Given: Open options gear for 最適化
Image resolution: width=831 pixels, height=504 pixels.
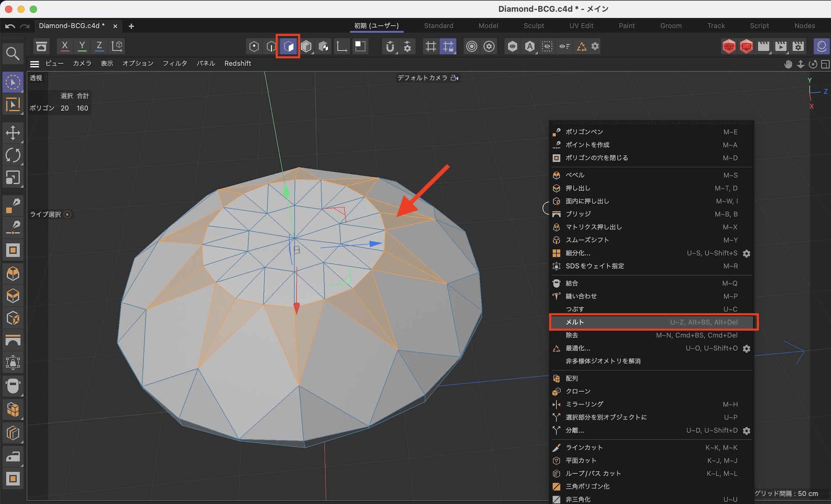Looking at the screenshot, I should [x=746, y=348].
